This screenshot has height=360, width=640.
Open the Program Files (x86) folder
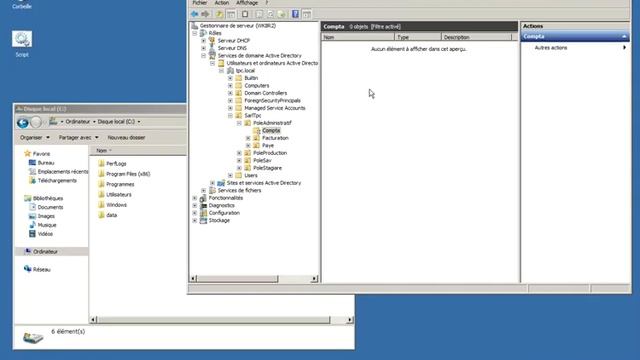pos(128,174)
